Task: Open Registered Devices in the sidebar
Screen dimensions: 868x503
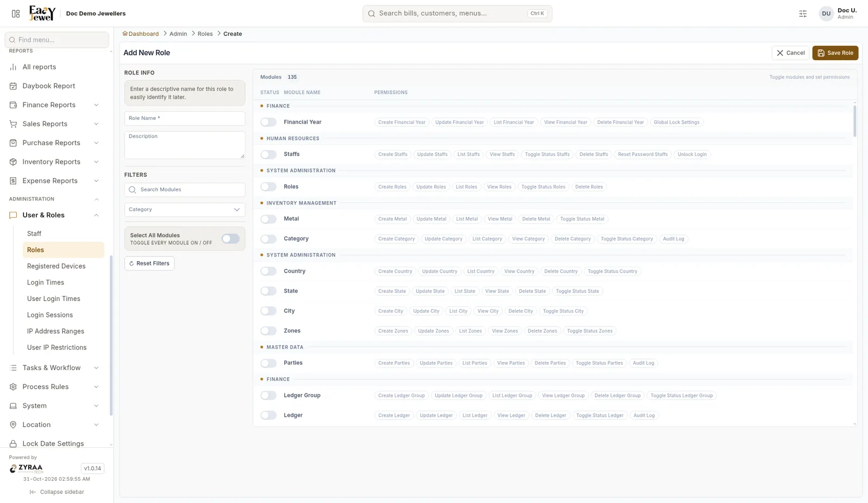Action: (56, 266)
